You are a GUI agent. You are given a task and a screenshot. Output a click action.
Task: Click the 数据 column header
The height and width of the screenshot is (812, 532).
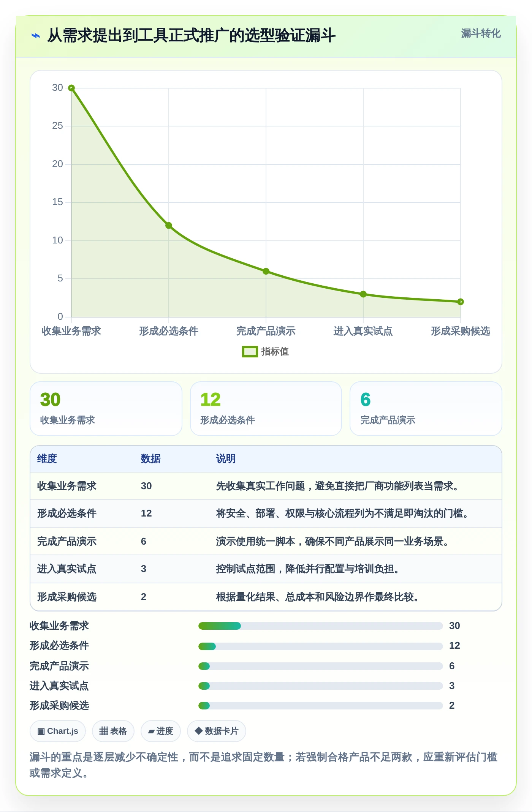click(x=151, y=459)
